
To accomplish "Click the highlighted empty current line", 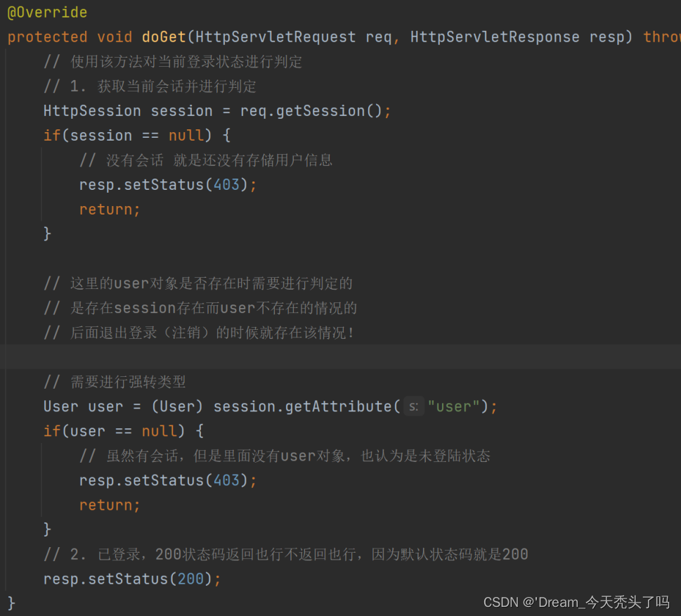I will click(340, 357).
